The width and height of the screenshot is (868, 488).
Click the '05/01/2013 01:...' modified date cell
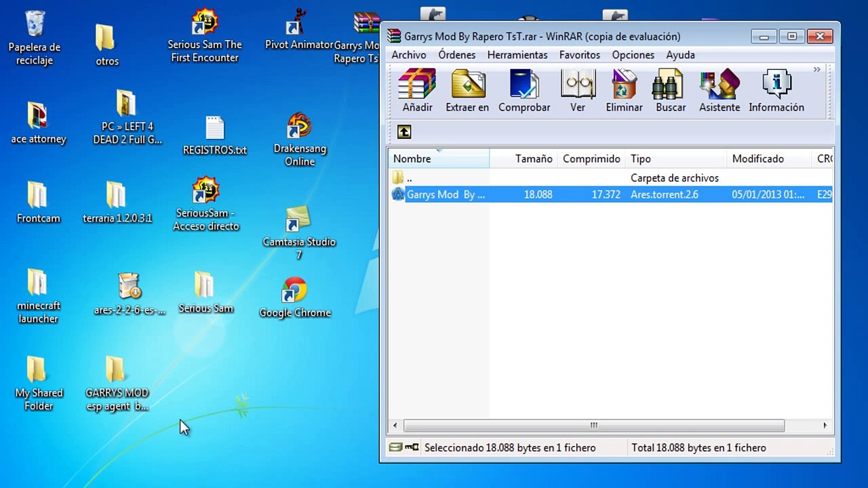768,195
